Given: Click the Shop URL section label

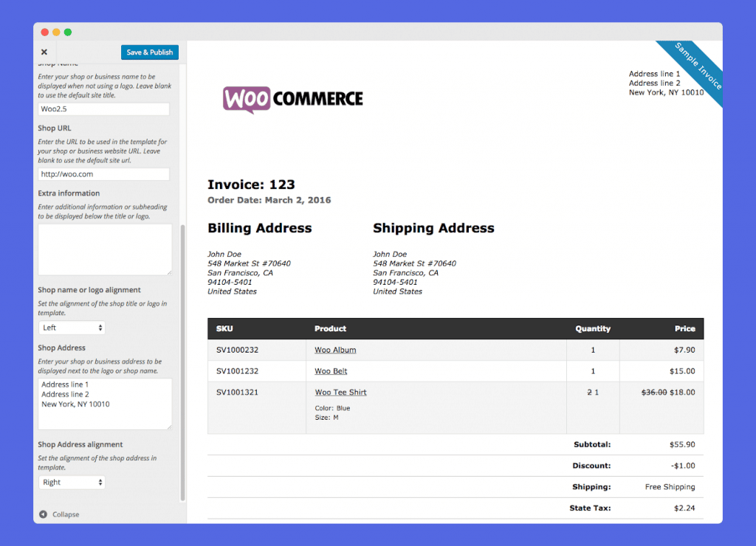Looking at the screenshot, I should pyautogui.click(x=55, y=128).
